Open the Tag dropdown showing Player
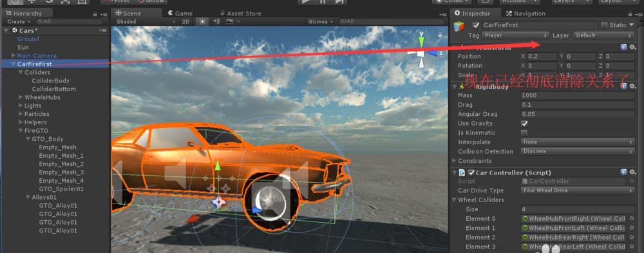 516,36
